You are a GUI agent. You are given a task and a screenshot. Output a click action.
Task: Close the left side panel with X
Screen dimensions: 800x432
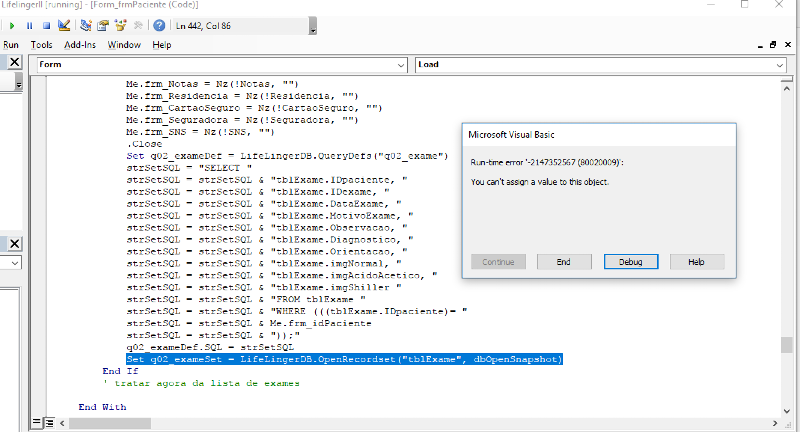(15, 64)
